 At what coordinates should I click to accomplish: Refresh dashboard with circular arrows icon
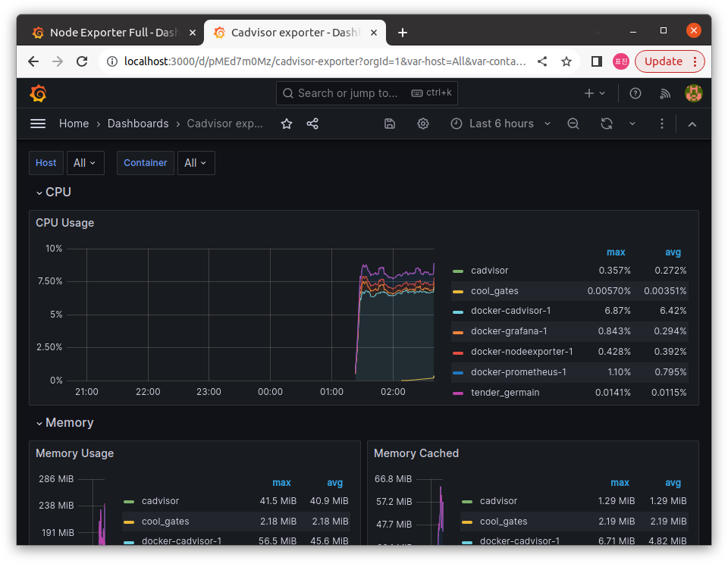[x=607, y=124]
